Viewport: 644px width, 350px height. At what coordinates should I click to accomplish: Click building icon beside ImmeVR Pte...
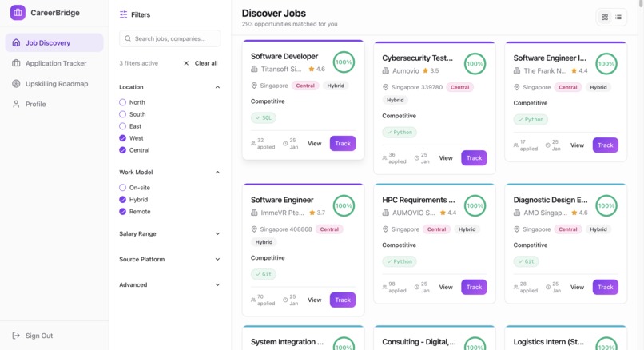[x=254, y=213]
